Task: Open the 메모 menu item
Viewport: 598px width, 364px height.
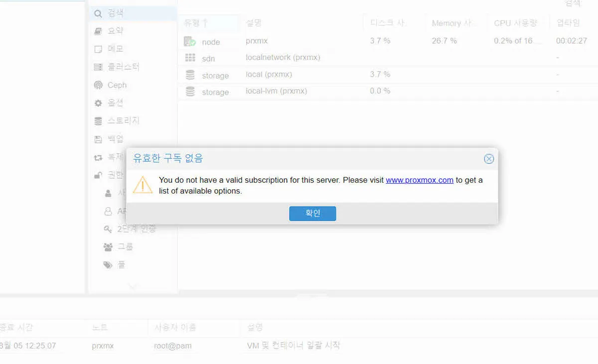Action: coord(133,49)
